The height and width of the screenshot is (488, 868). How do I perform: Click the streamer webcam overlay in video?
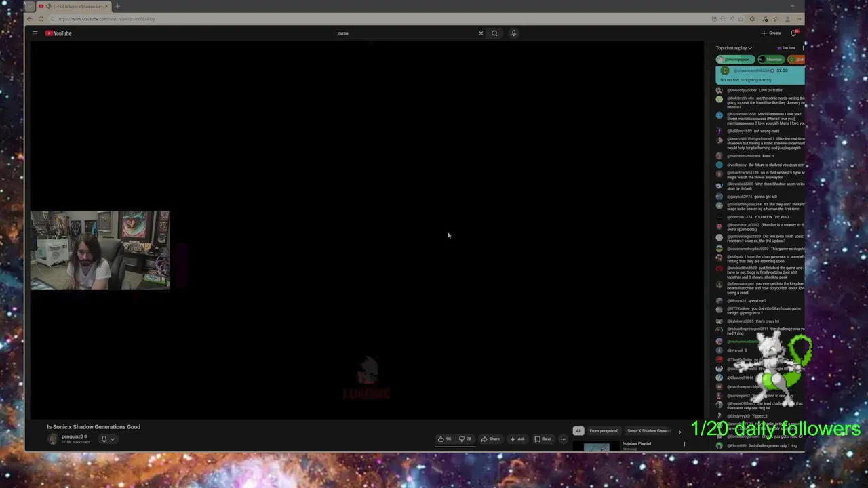[x=100, y=251]
